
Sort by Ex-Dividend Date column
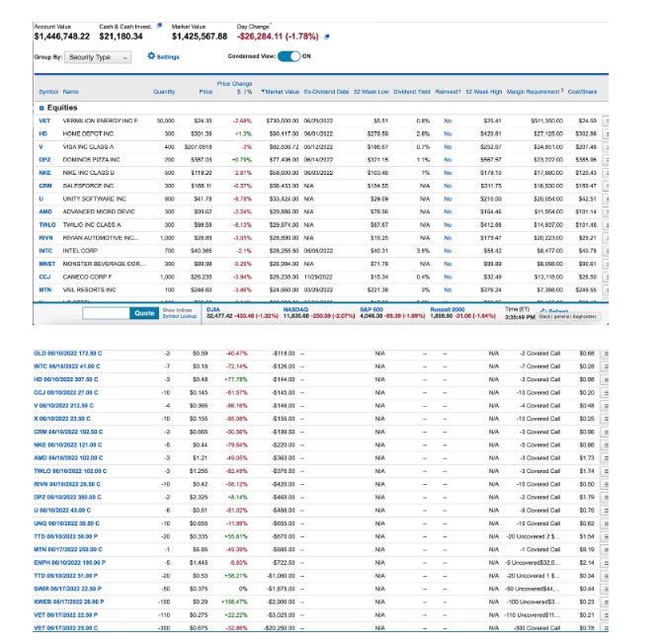click(326, 92)
